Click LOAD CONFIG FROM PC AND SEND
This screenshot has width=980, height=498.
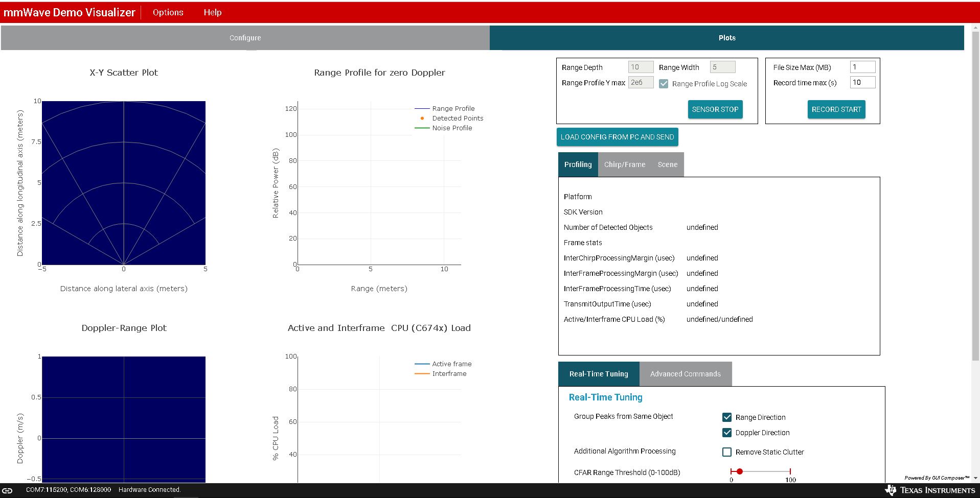pyautogui.click(x=618, y=137)
